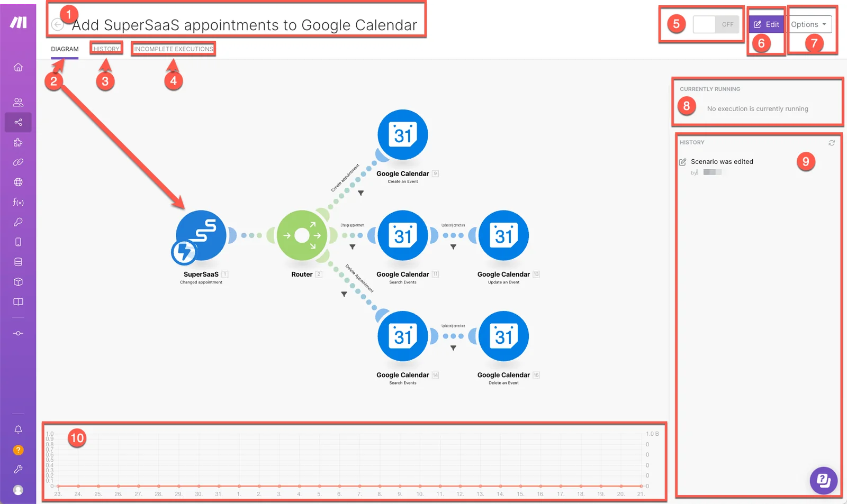Refresh the History panel
This screenshot has height=504, width=847.
832,143
